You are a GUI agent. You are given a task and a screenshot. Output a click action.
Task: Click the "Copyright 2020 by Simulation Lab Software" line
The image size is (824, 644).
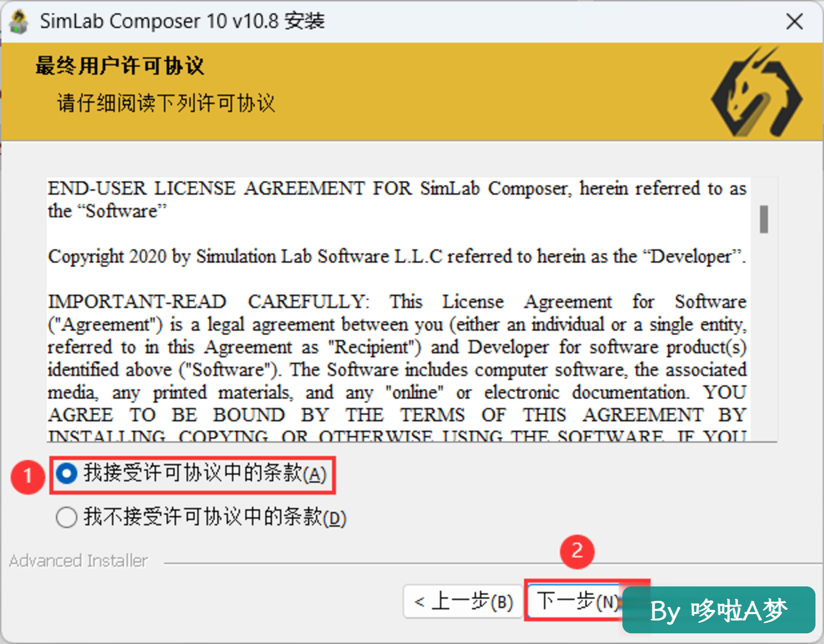[x=397, y=256]
